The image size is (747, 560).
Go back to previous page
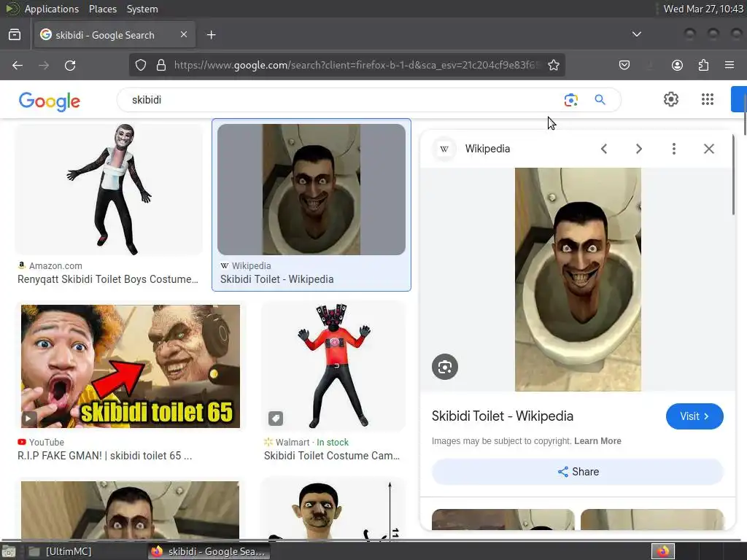pyautogui.click(x=18, y=65)
